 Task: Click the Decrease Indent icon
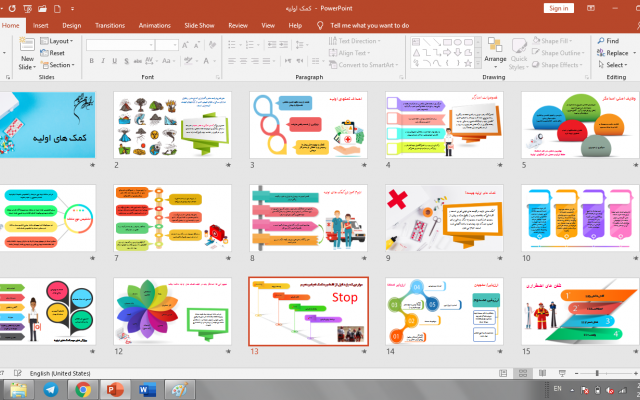click(271, 44)
